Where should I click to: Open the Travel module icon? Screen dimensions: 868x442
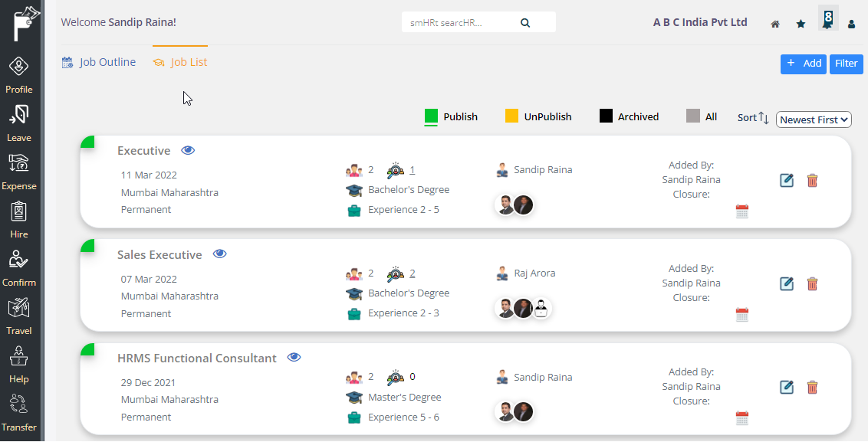click(19, 308)
